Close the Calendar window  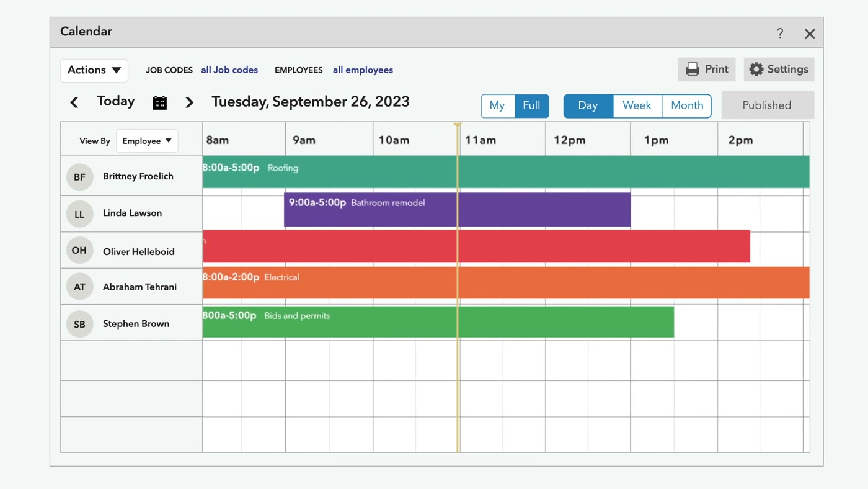click(x=810, y=34)
